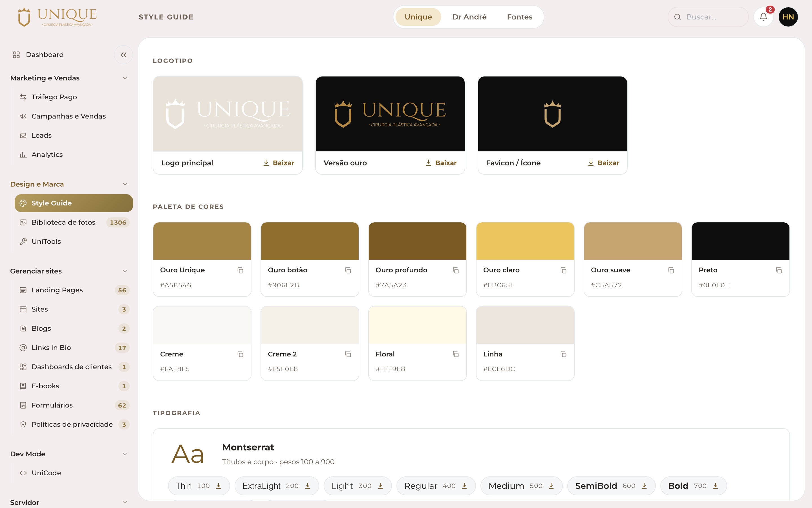The image size is (812, 508).
Task: Click the Versão ouro logo preview
Action: pos(390,113)
